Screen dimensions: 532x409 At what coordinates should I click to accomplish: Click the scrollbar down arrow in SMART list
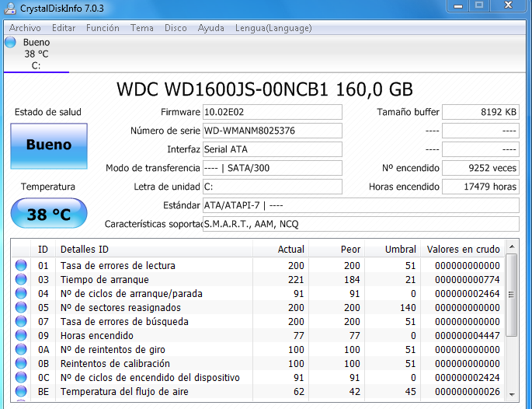point(512,394)
